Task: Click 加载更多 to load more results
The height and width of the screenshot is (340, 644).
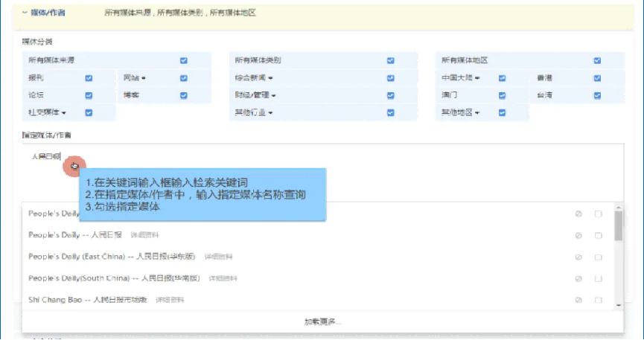Action: point(322,322)
